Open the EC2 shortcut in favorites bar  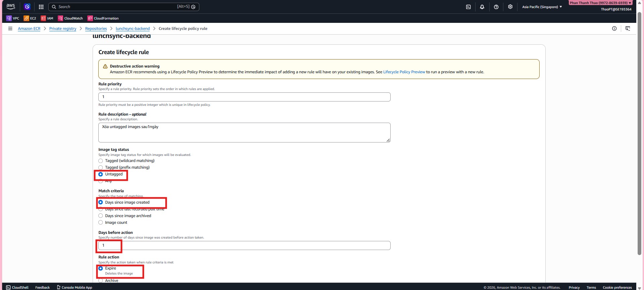pos(30,18)
